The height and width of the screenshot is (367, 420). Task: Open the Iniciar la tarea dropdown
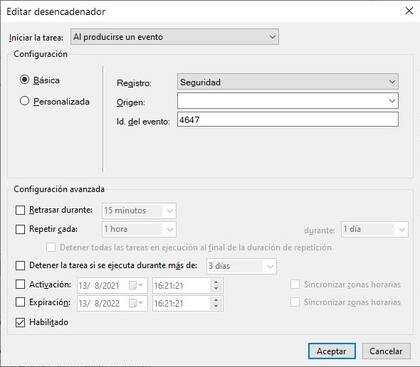click(x=174, y=37)
